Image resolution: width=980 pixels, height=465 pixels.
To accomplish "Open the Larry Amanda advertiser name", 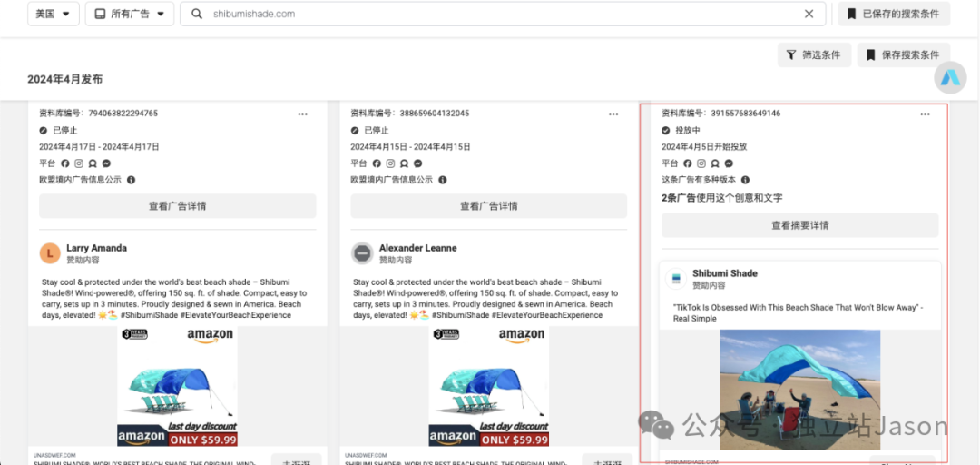I will [96, 248].
